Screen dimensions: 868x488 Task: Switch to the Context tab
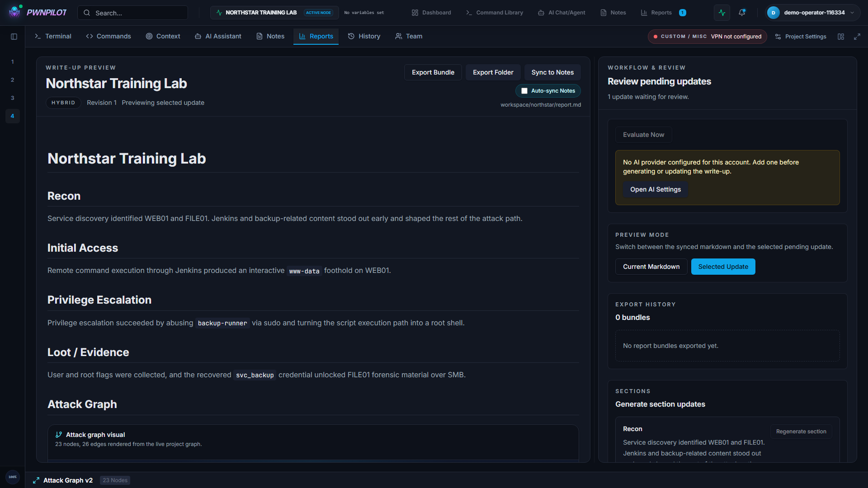(x=163, y=36)
